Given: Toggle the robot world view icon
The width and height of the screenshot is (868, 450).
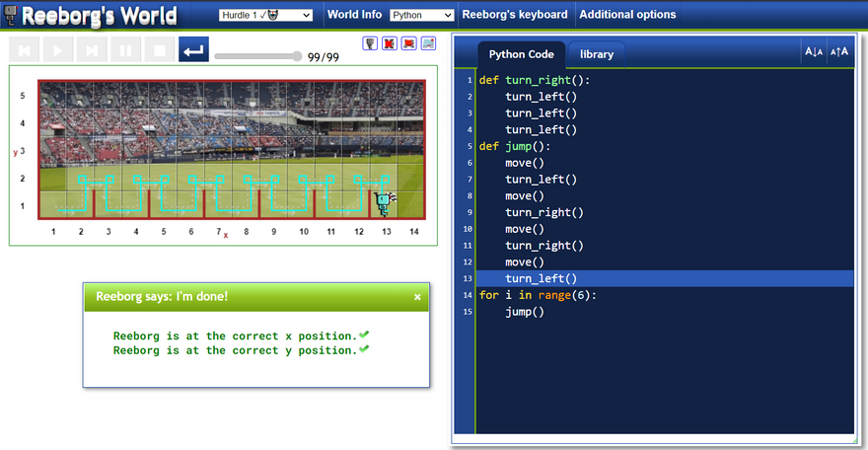Looking at the screenshot, I should (370, 43).
